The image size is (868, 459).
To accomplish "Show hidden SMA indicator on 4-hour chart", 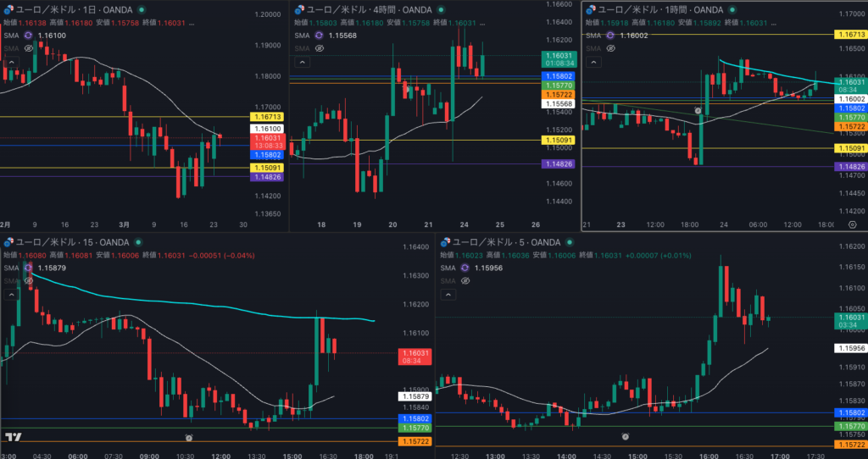I will [x=320, y=48].
